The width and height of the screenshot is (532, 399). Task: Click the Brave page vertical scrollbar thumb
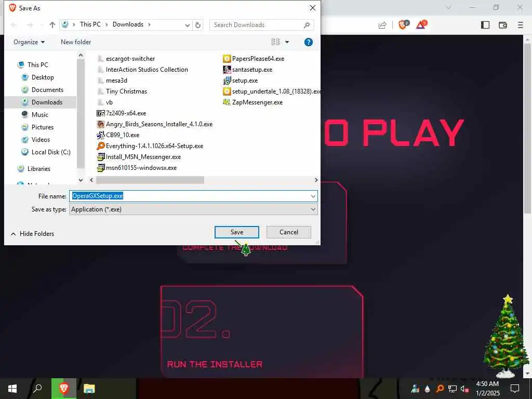click(527, 128)
